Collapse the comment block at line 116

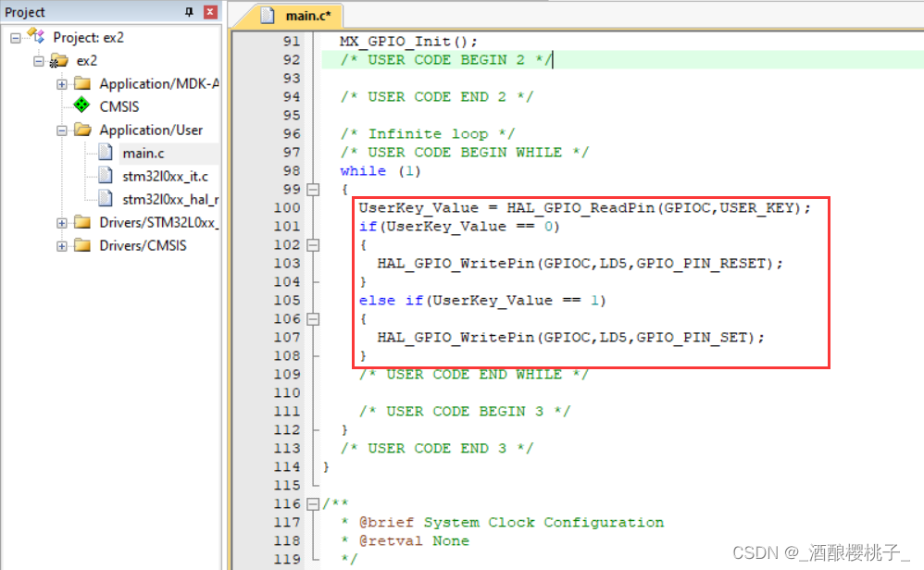point(314,504)
